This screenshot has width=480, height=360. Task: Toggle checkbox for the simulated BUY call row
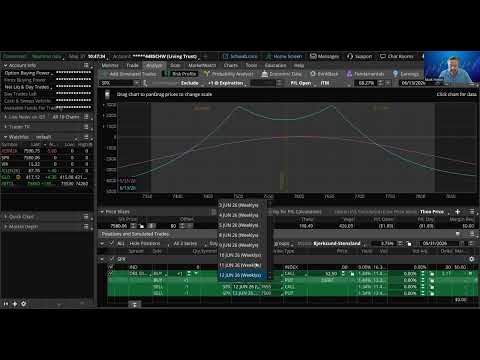tap(110, 274)
